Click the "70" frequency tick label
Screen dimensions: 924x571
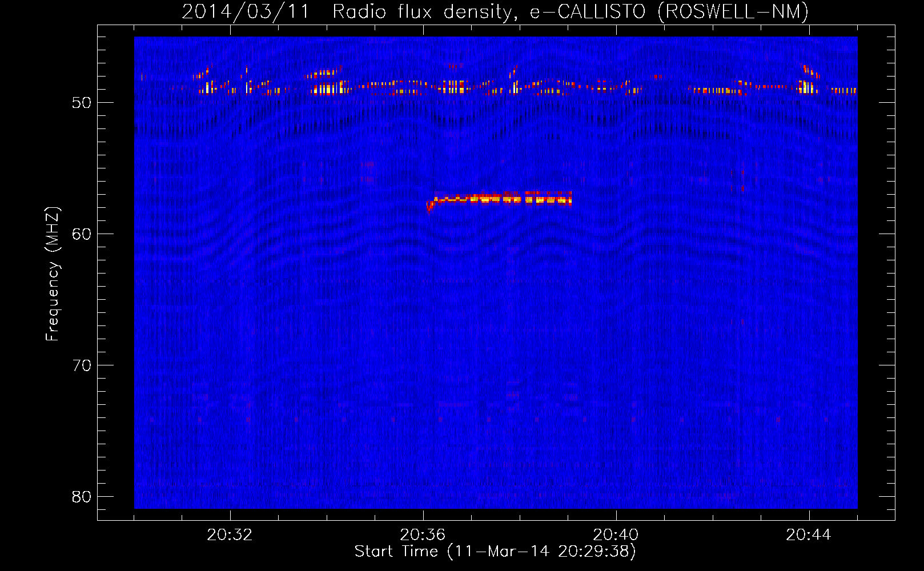coord(82,365)
